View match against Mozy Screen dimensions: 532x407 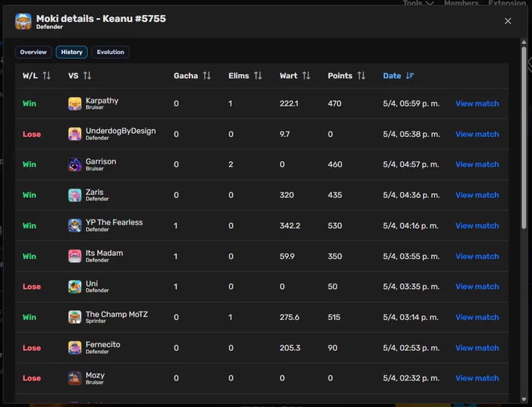point(477,378)
